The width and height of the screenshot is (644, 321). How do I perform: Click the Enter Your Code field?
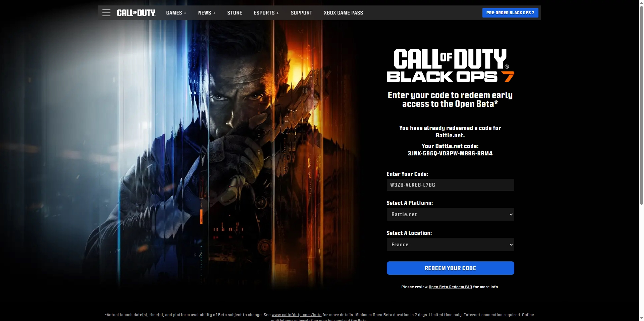point(450,185)
